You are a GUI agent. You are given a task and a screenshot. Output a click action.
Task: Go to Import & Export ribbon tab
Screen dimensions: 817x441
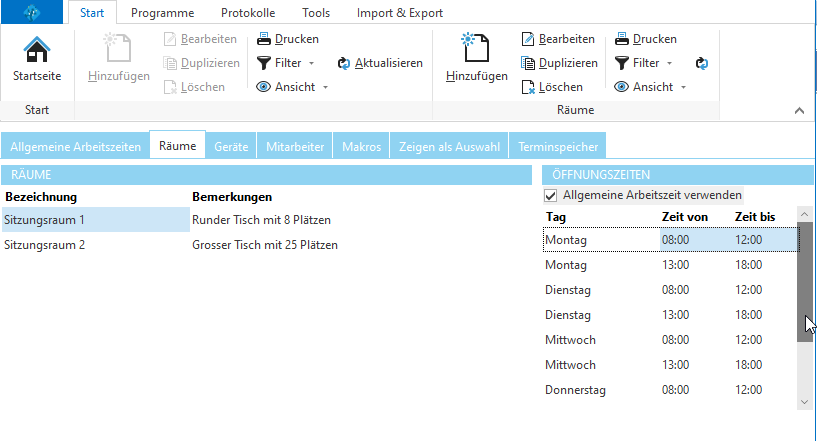click(x=400, y=13)
